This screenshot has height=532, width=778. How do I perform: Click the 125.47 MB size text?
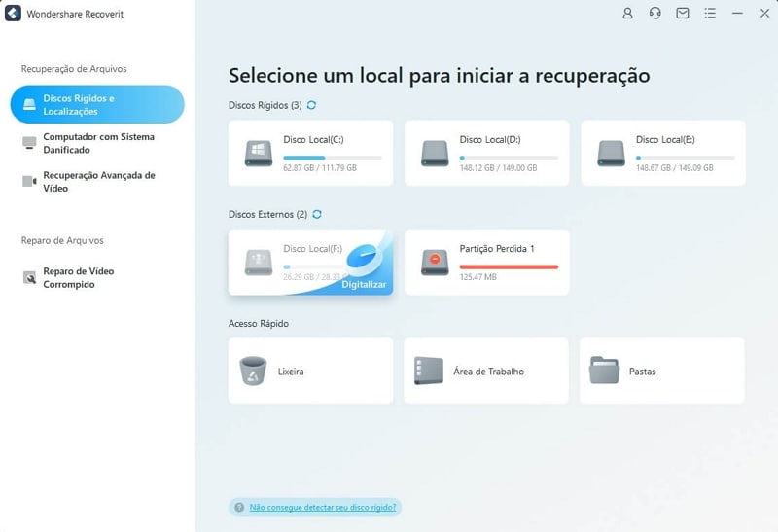click(x=477, y=277)
